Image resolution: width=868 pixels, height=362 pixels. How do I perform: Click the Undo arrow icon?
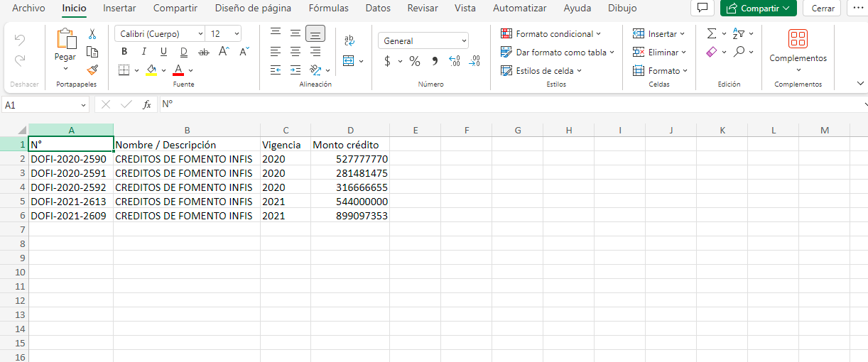(x=20, y=40)
